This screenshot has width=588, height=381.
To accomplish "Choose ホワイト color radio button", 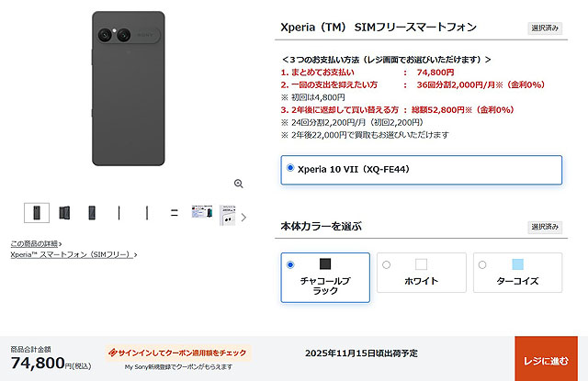I will pos(386,265).
